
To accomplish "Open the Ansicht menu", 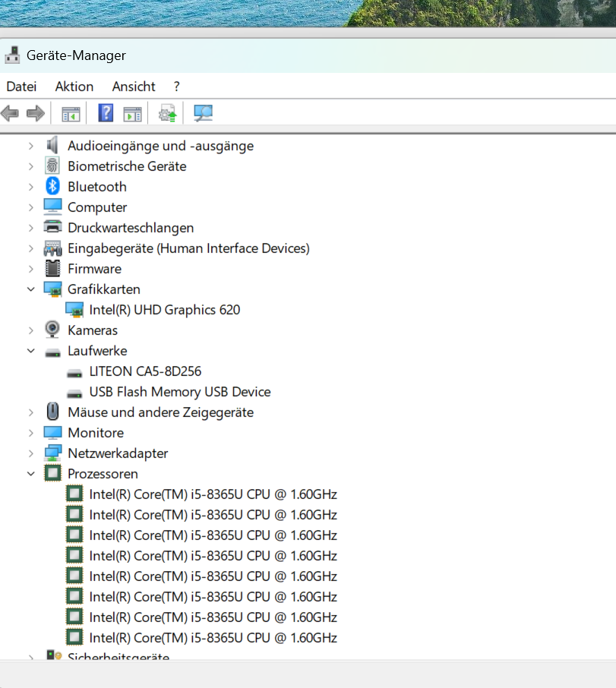I will click(134, 87).
